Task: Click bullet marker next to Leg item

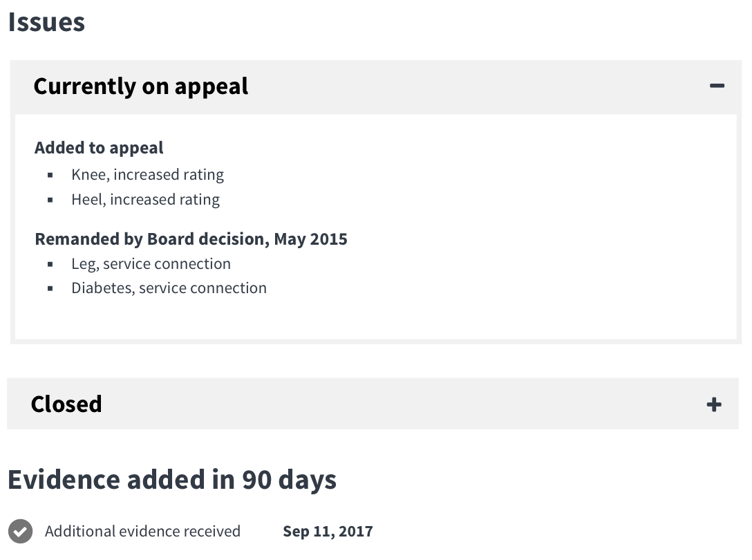Action: (50, 264)
